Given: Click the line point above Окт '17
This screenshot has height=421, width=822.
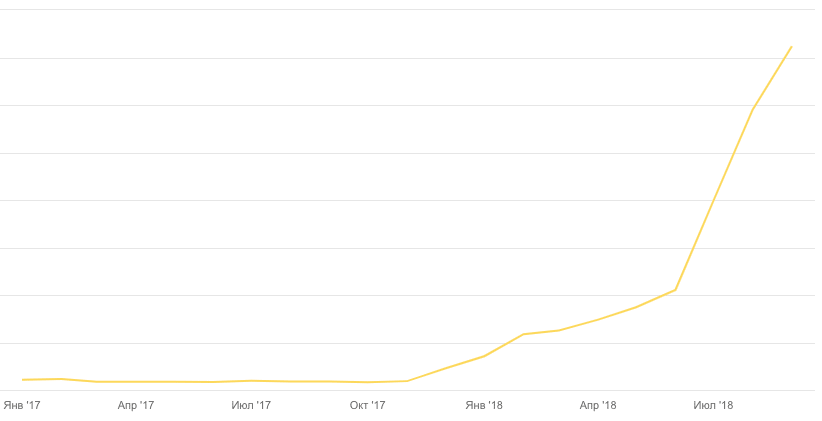Looking at the screenshot, I should [367, 382].
